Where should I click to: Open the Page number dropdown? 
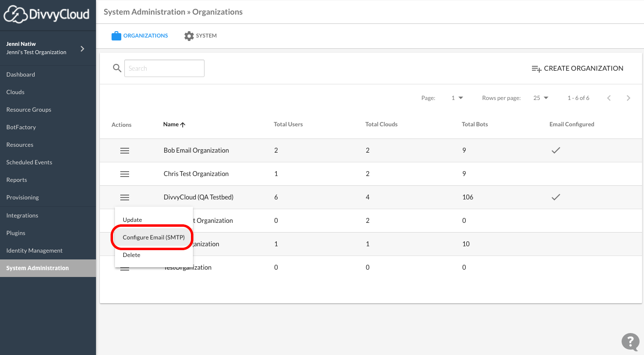click(x=457, y=98)
